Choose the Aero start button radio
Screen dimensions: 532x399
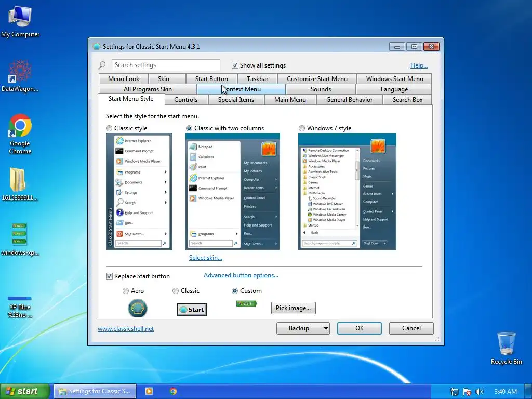pos(126,291)
